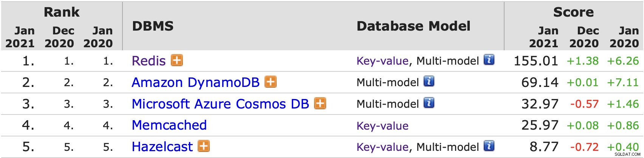Viewport: 644px width, 158px height.
Task: Open info icon in Hazelcast row
Action: (489, 146)
